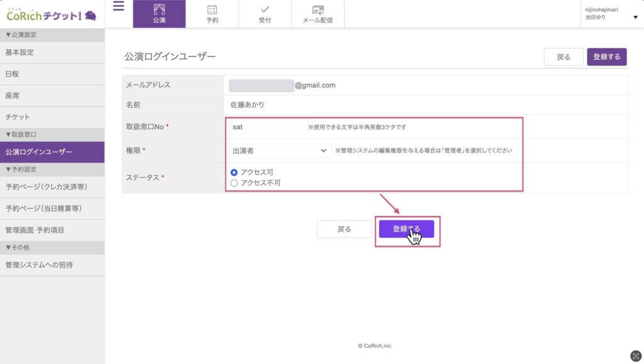Click the 取扱窓口No input field

268,127
